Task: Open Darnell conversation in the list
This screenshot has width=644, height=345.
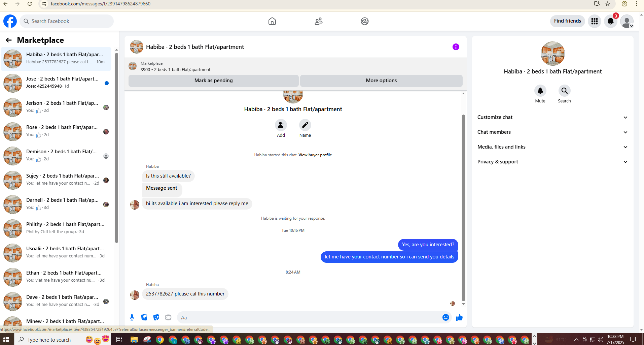Action: [56, 205]
